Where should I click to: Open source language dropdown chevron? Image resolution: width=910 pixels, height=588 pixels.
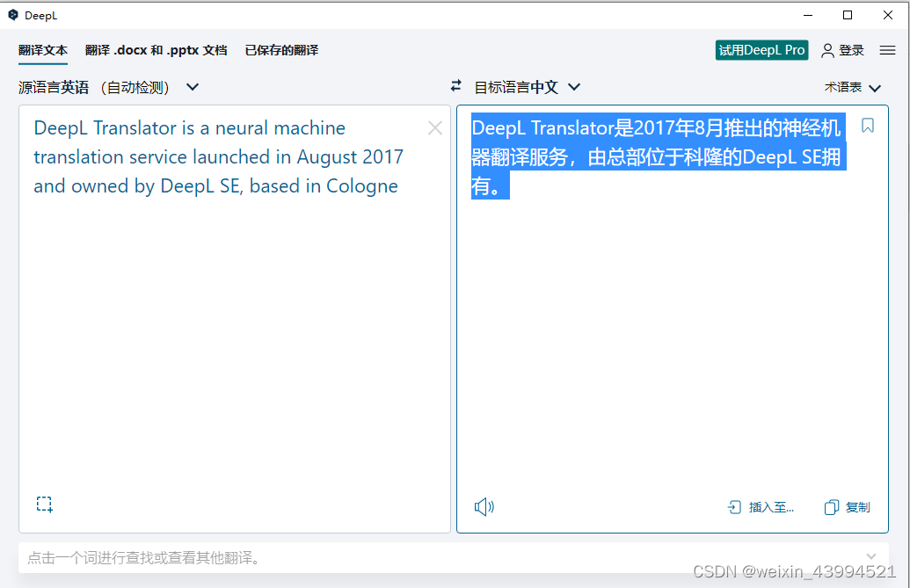192,87
